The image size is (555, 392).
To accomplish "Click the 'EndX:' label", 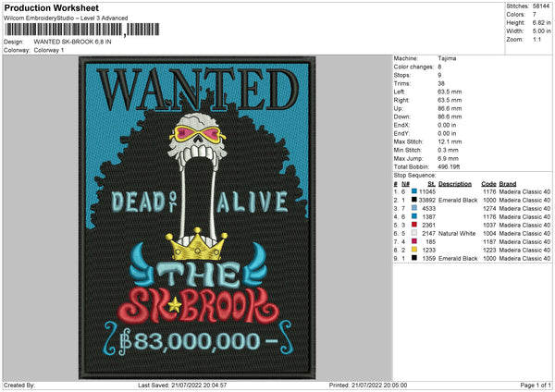I will pos(401,125).
